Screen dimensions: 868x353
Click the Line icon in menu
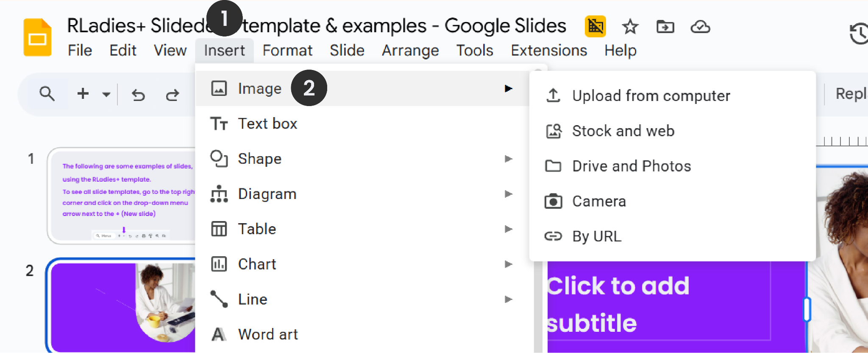[x=219, y=299]
